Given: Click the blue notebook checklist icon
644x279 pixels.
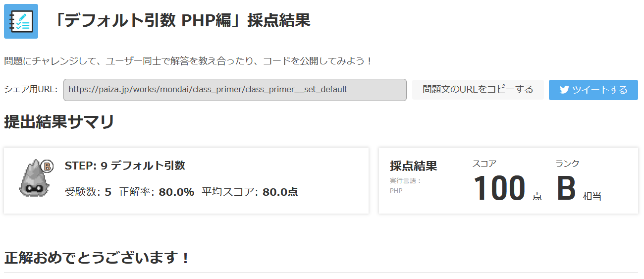Looking at the screenshot, I should tap(21, 21).
